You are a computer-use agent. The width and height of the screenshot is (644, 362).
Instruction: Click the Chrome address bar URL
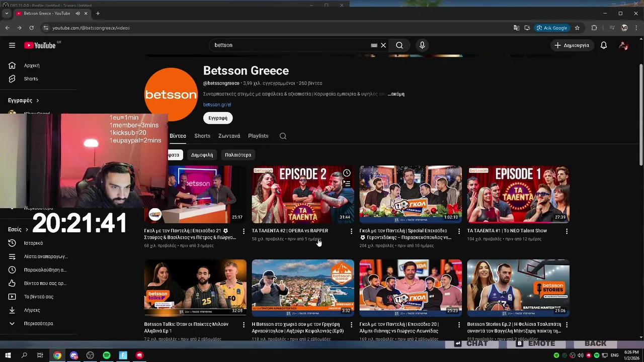[91, 28]
